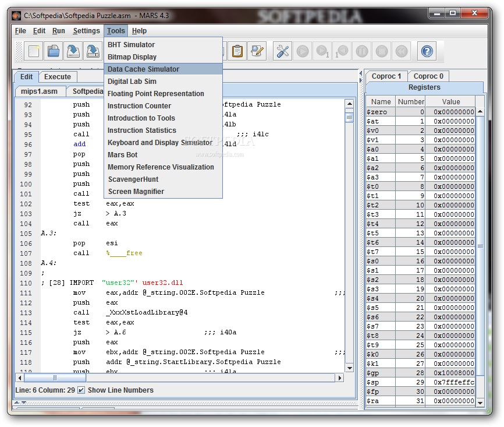This screenshot has width=504, height=427.
Task: Save the current file via the toolbar icon
Action: pyautogui.click(x=73, y=51)
